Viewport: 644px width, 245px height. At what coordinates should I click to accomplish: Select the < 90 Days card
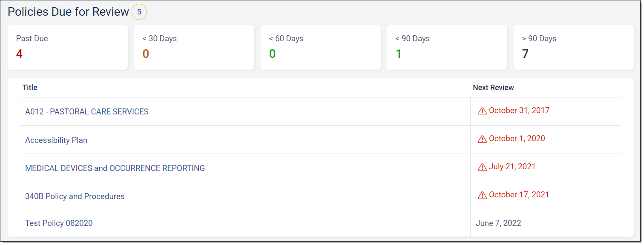tap(447, 47)
